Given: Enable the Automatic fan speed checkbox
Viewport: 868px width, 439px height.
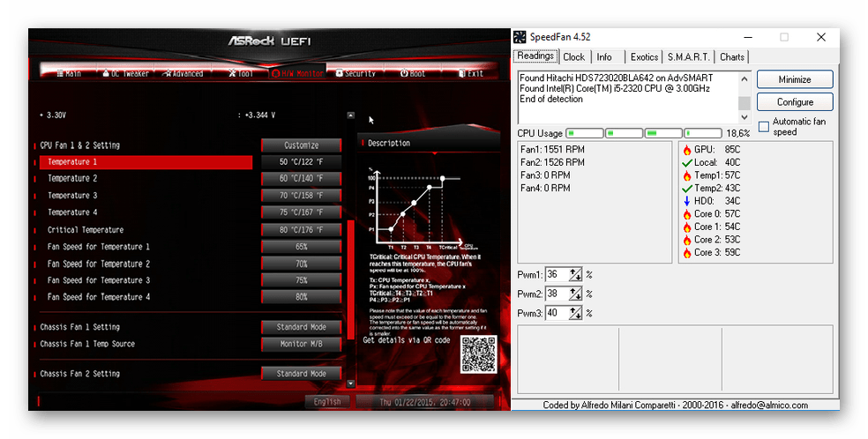Looking at the screenshot, I should tap(764, 127).
